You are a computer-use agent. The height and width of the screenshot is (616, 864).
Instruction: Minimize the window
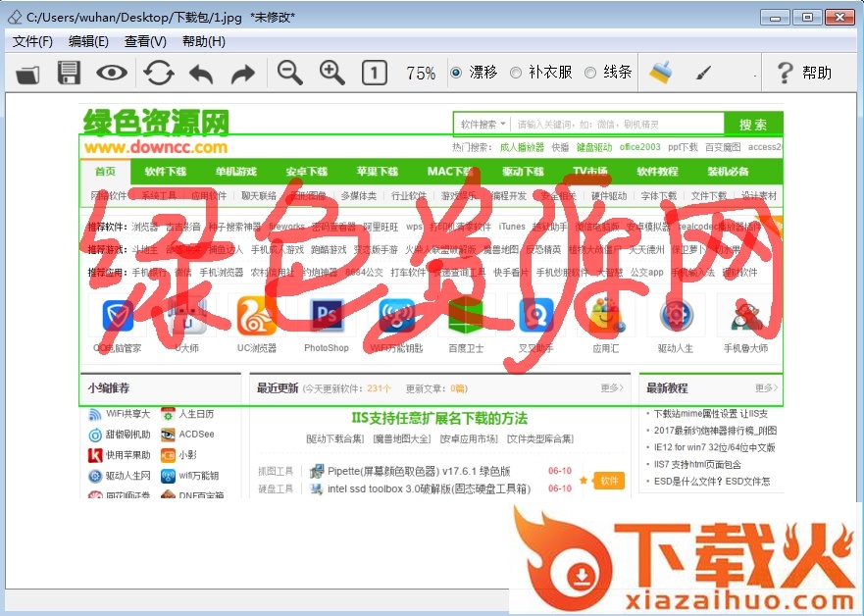pyautogui.click(x=775, y=17)
